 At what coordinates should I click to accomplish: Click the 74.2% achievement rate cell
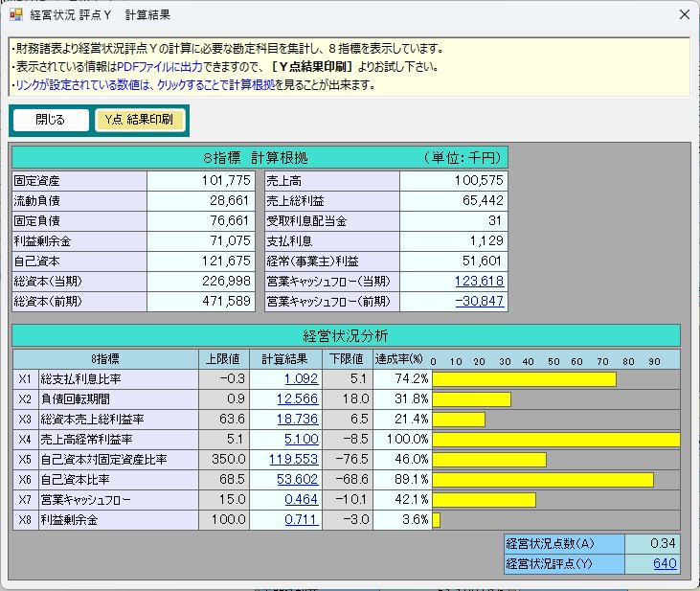[x=402, y=378]
